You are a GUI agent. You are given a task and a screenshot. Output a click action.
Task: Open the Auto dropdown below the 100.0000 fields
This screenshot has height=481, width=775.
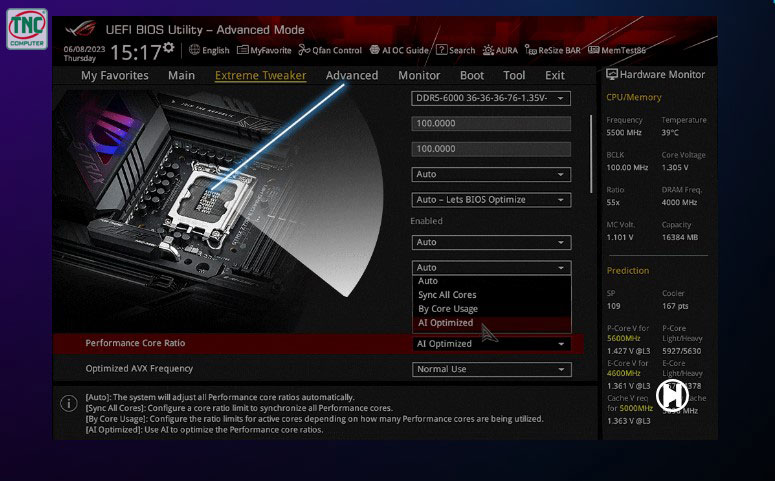point(491,175)
